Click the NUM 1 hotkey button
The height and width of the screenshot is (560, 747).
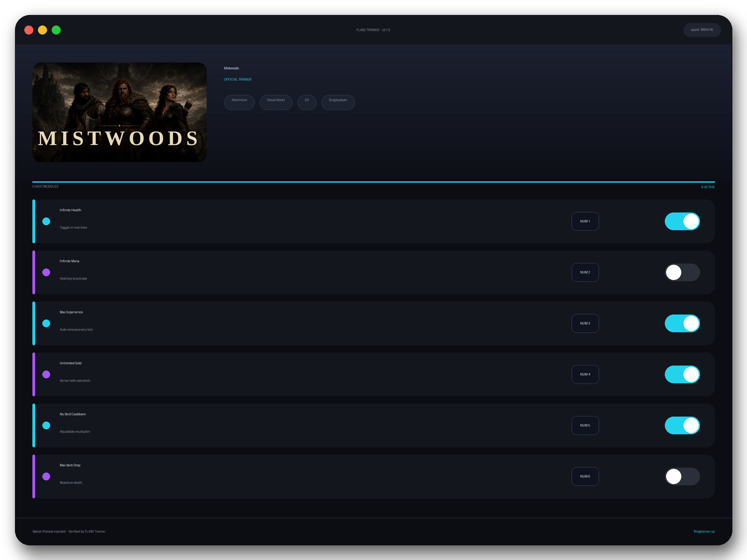click(x=585, y=222)
